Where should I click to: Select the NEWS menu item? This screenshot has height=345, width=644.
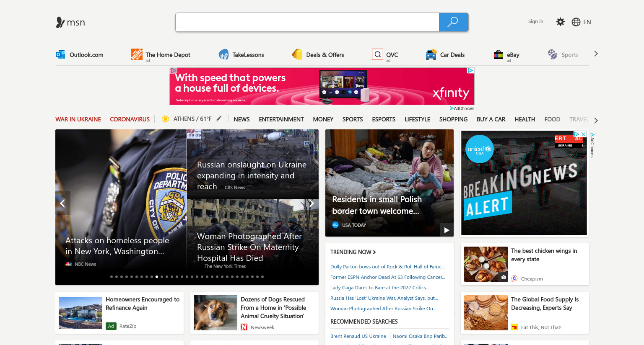(241, 119)
